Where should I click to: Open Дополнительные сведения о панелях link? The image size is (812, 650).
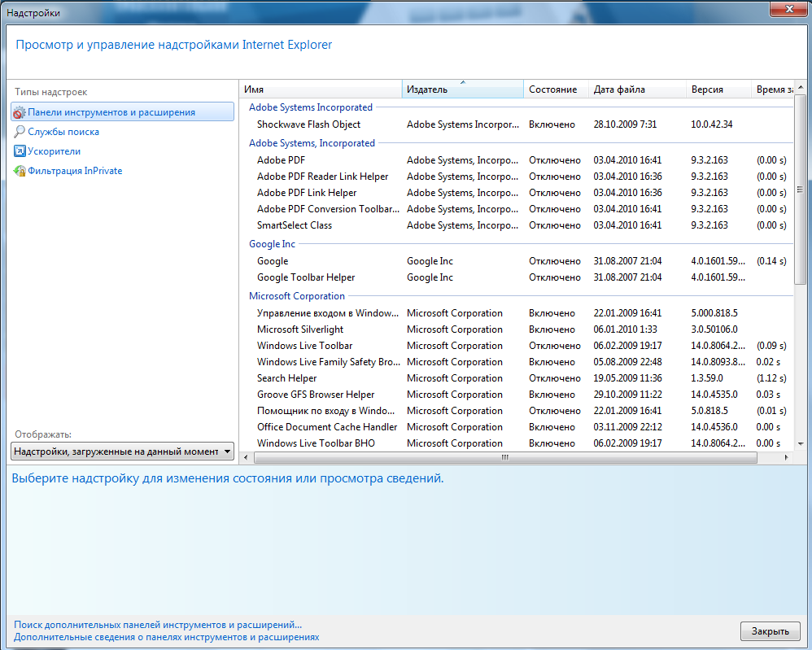(166, 637)
